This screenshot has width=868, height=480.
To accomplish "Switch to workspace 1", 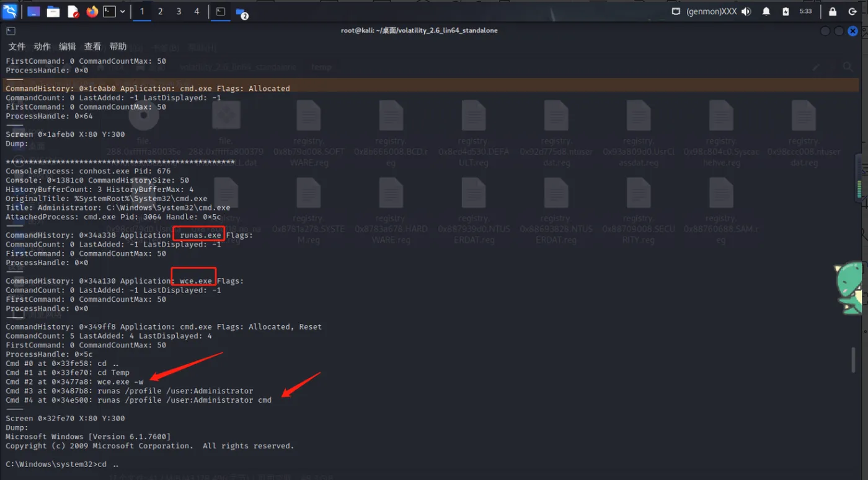I will point(142,11).
